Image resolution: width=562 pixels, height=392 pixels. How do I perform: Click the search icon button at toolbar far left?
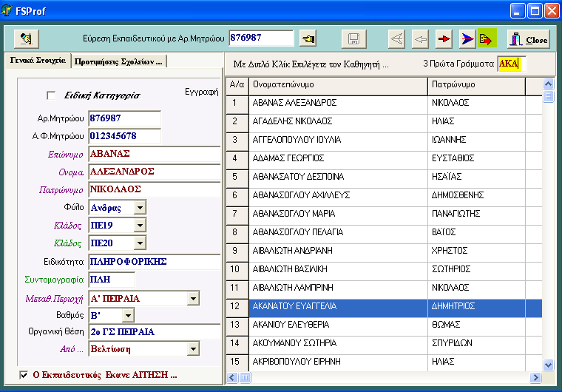pos(27,38)
